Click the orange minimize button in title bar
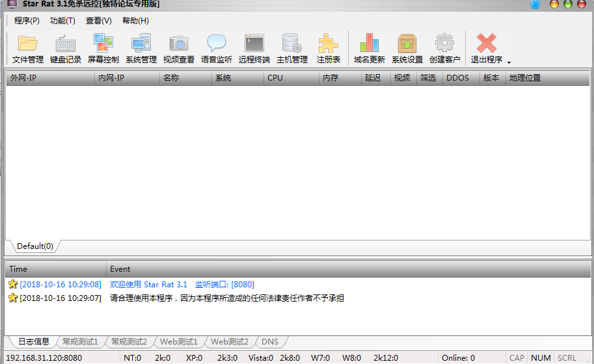The width and height of the screenshot is (594, 364). pyautogui.click(x=554, y=4)
